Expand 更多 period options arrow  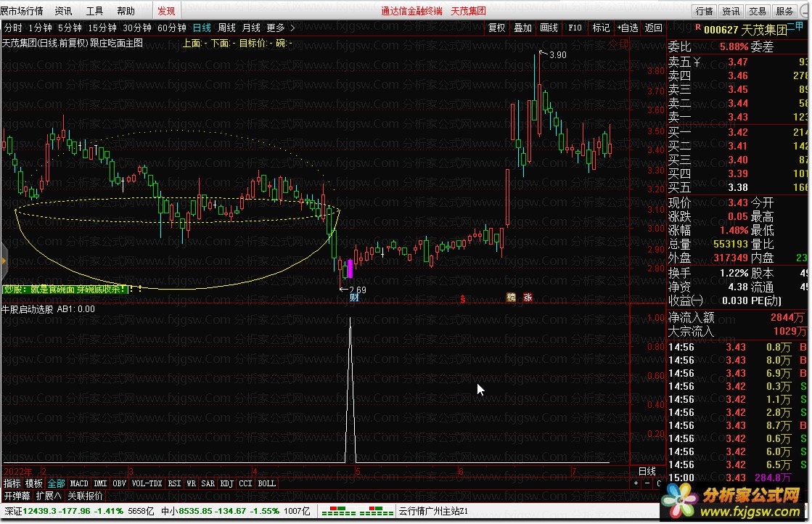point(292,28)
